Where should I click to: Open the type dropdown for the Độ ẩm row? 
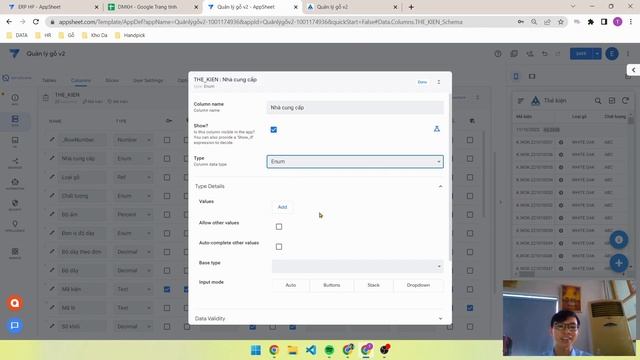(x=133, y=214)
